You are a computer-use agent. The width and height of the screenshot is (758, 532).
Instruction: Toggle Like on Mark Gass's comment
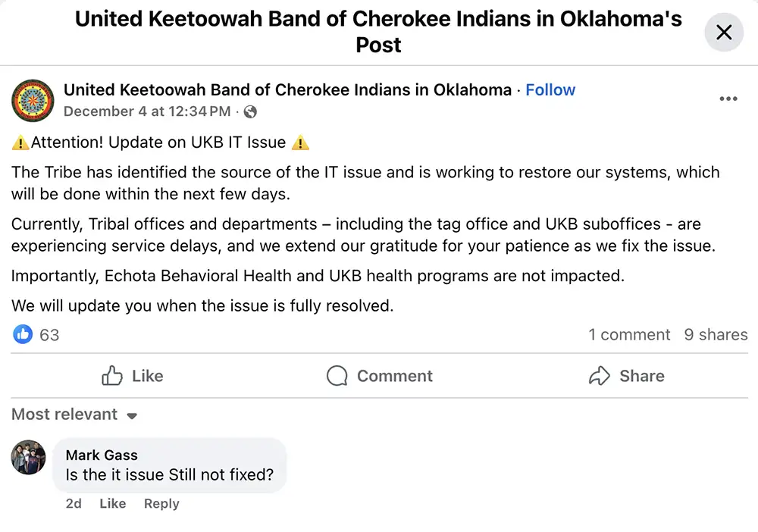pyautogui.click(x=112, y=503)
